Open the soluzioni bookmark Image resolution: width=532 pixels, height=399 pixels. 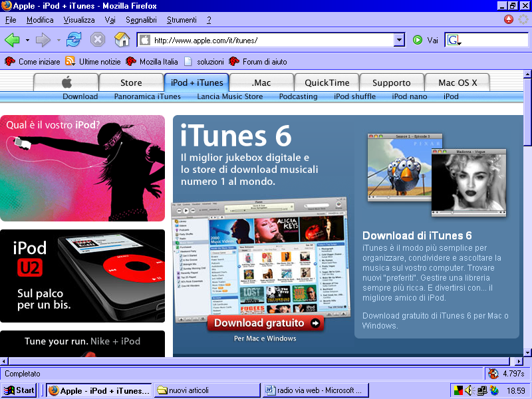click(204, 61)
